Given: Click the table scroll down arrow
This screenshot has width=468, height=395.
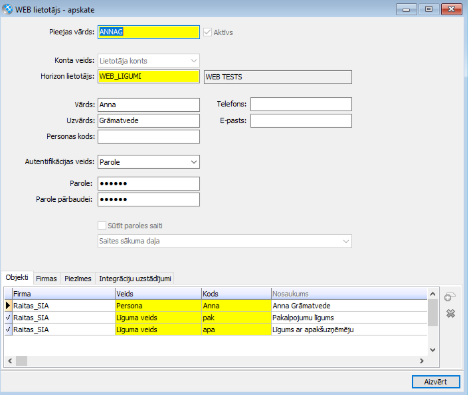Looking at the screenshot, I should (433, 350).
